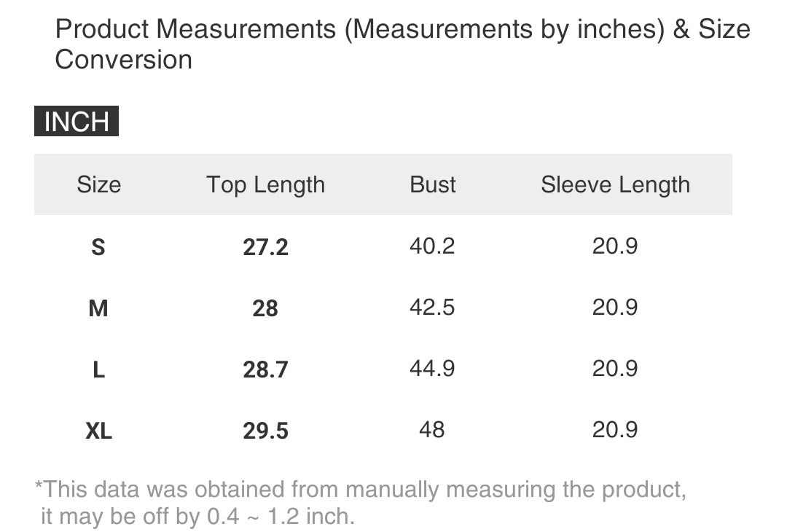
Task: Select the size S row label
Action: coord(98,247)
